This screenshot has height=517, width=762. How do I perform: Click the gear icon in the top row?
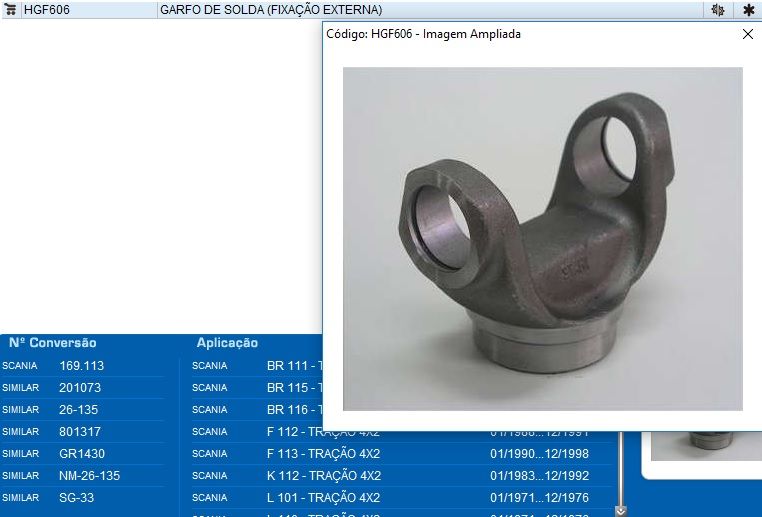pyautogui.click(x=717, y=10)
